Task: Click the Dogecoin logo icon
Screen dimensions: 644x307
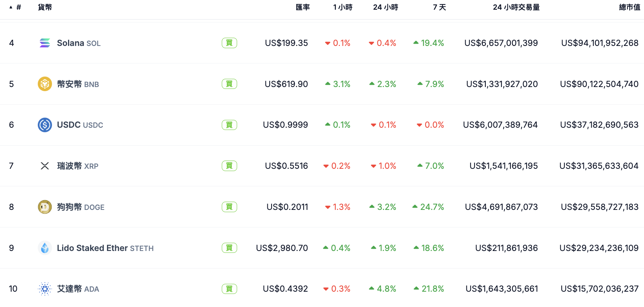Action: coord(45,207)
